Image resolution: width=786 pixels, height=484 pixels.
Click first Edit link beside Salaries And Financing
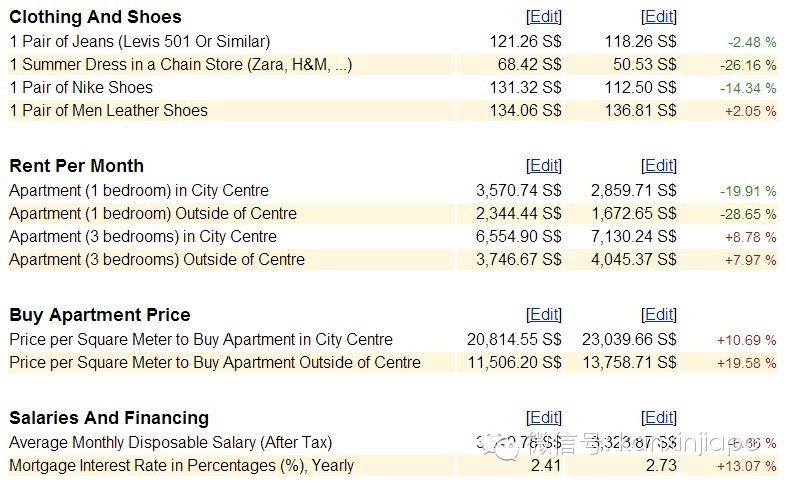coord(544,418)
